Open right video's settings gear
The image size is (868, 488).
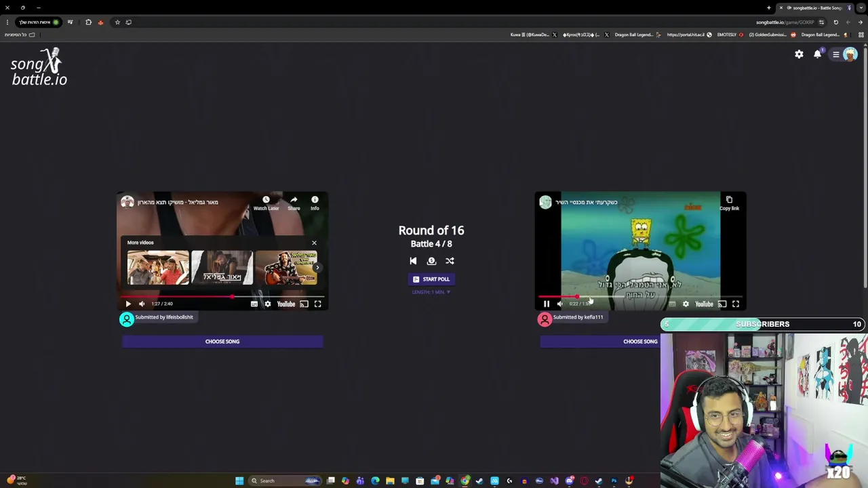(686, 304)
